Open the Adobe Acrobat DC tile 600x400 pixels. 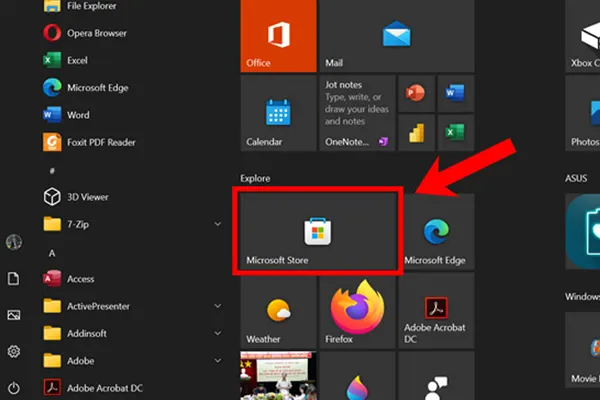436,310
